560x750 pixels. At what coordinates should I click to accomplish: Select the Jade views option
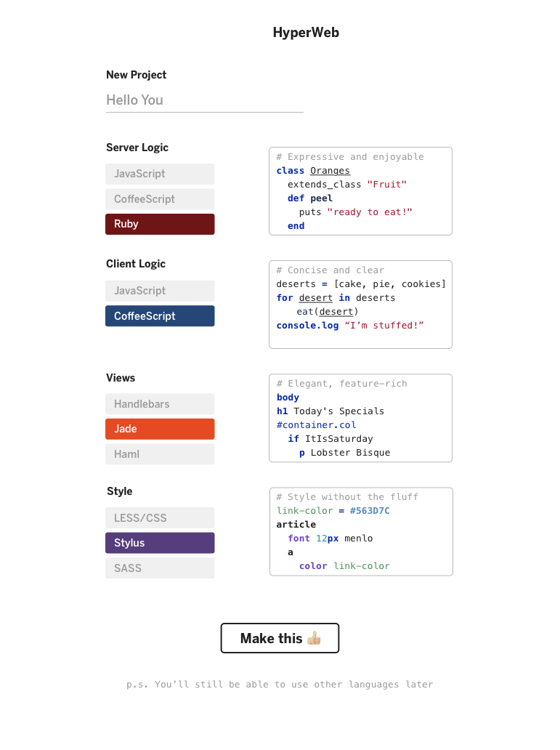click(x=160, y=429)
